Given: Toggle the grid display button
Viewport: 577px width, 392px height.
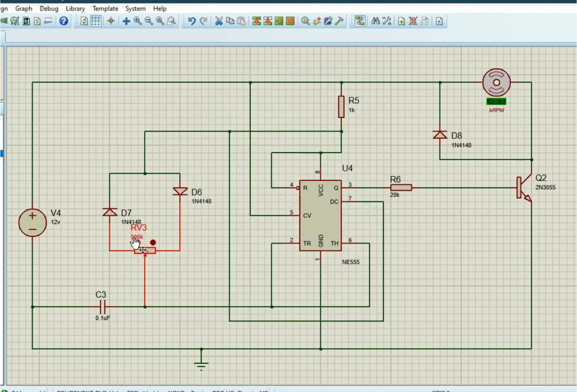Looking at the screenshot, I should (96, 21).
